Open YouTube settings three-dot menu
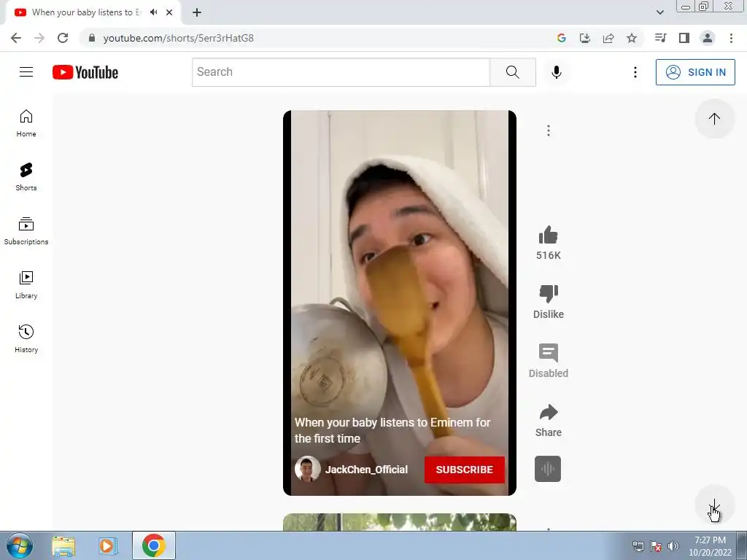This screenshot has height=560, width=747. (635, 72)
